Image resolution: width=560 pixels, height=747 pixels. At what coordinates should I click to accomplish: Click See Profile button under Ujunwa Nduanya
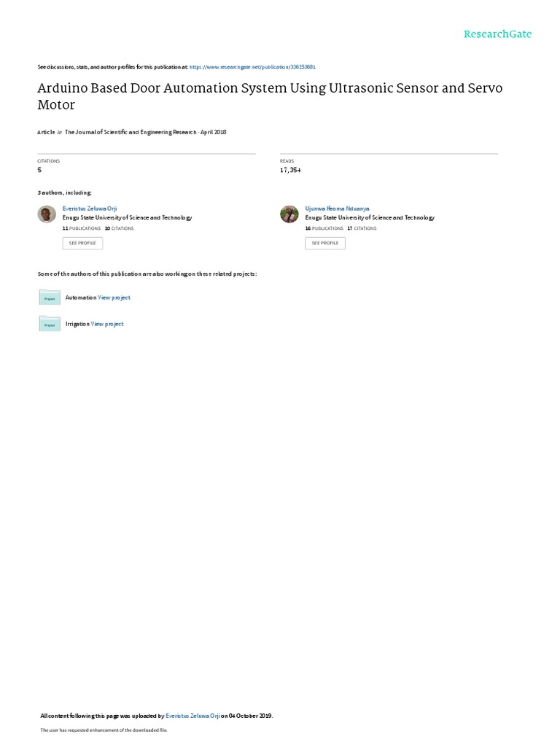point(325,243)
